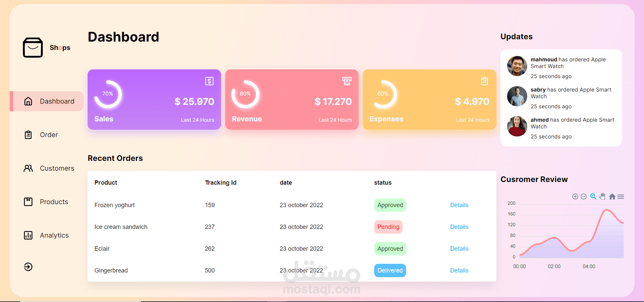Click tracking id 500
644x302 pixels.
click(x=210, y=270)
